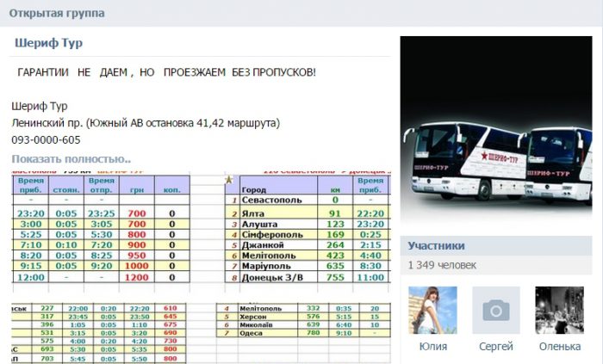Open Сергей's camera placeholder avatar
This screenshot has height=364, width=603.
coord(495,311)
